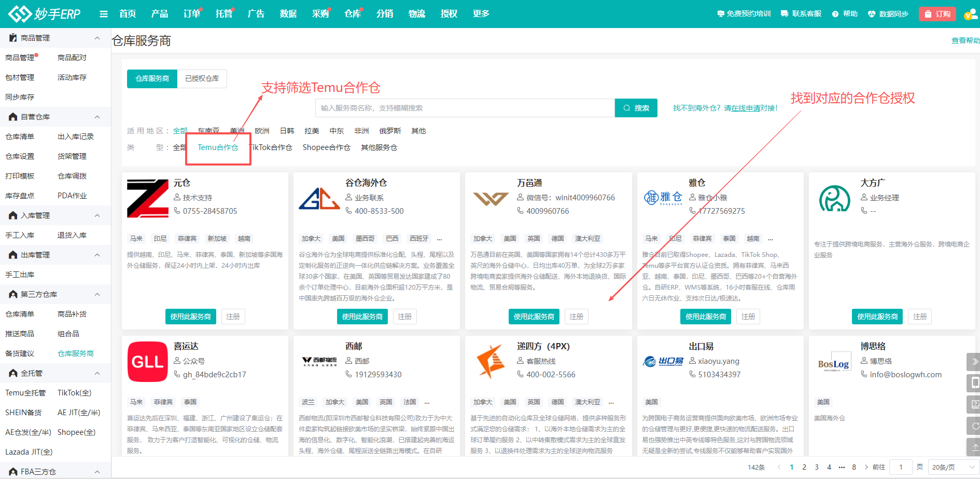Collapse the 全托管 sidebar section

click(x=97, y=373)
